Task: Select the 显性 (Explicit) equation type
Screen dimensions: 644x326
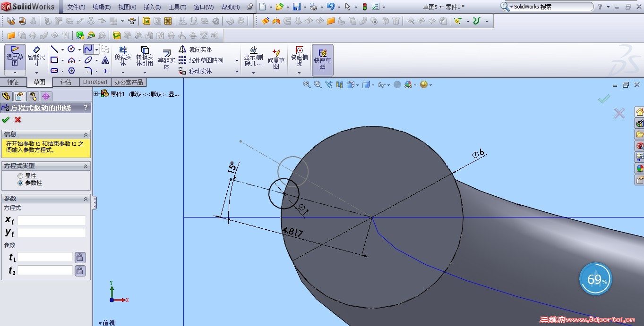Action: point(20,176)
